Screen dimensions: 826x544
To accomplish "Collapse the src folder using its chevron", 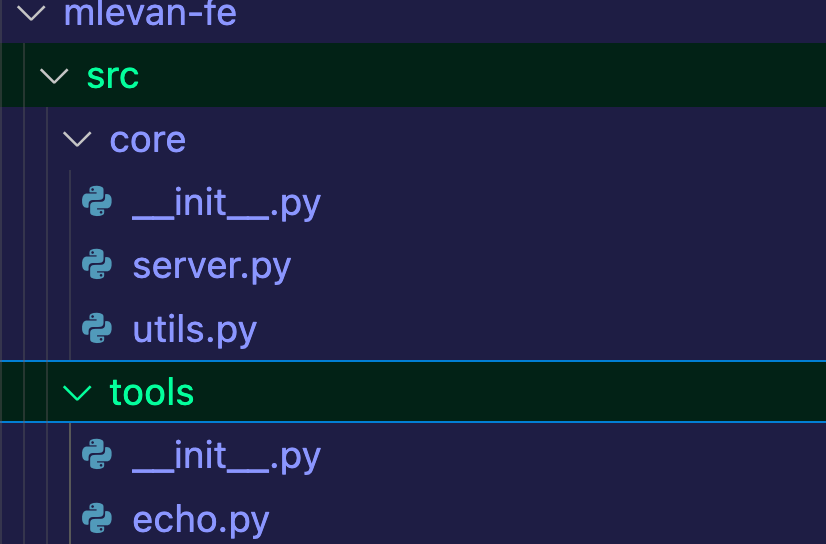I will [x=53, y=76].
